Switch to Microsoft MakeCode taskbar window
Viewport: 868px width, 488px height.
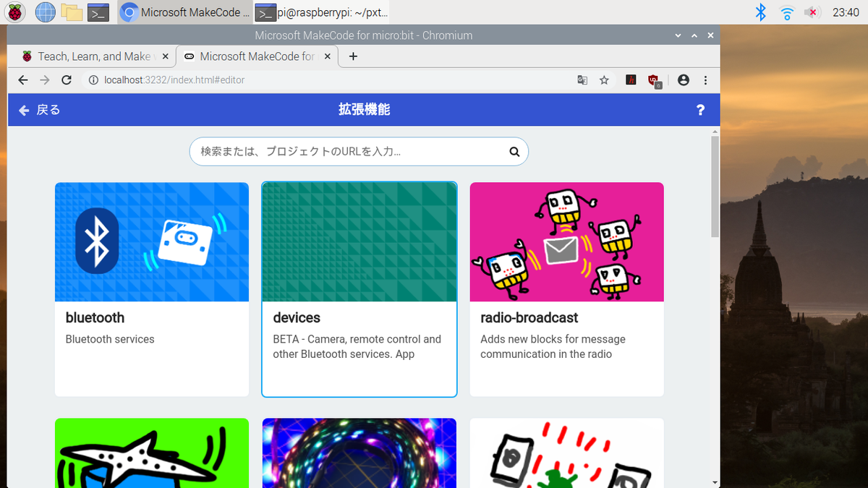coord(185,12)
